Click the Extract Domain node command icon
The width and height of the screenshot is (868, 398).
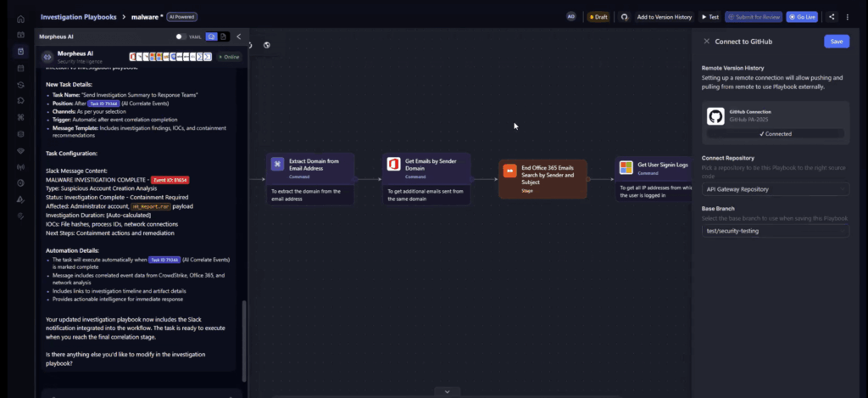(277, 164)
